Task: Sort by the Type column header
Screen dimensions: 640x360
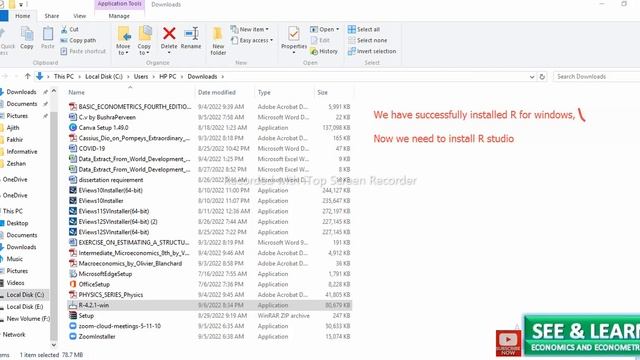Action: (264, 93)
